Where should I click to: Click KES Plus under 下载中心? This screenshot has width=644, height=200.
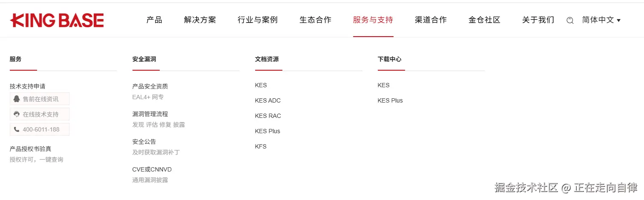(x=390, y=100)
